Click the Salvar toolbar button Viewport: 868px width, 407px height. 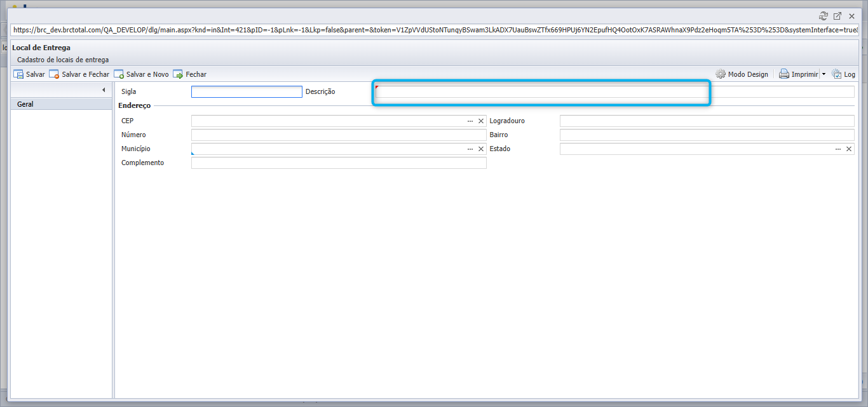coord(29,74)
